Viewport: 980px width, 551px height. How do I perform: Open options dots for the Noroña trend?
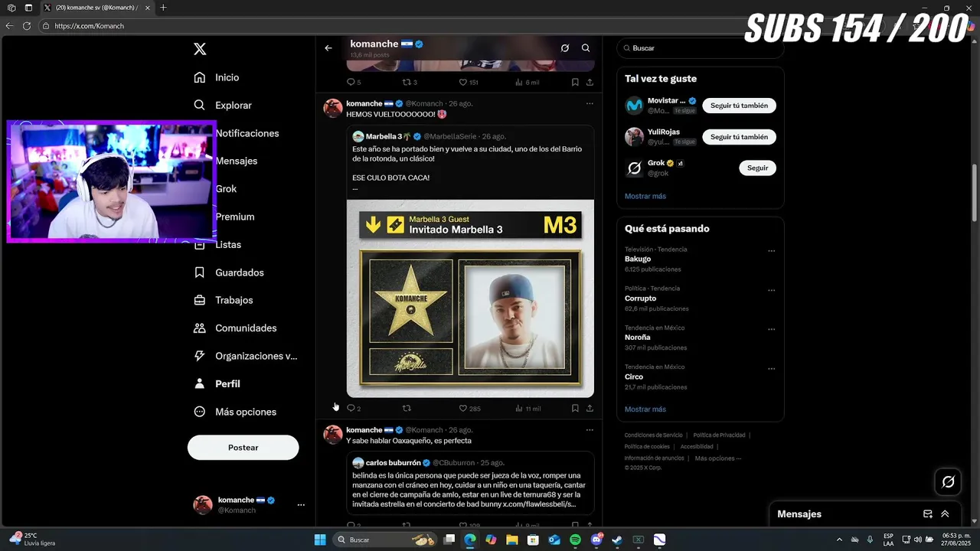771,330
